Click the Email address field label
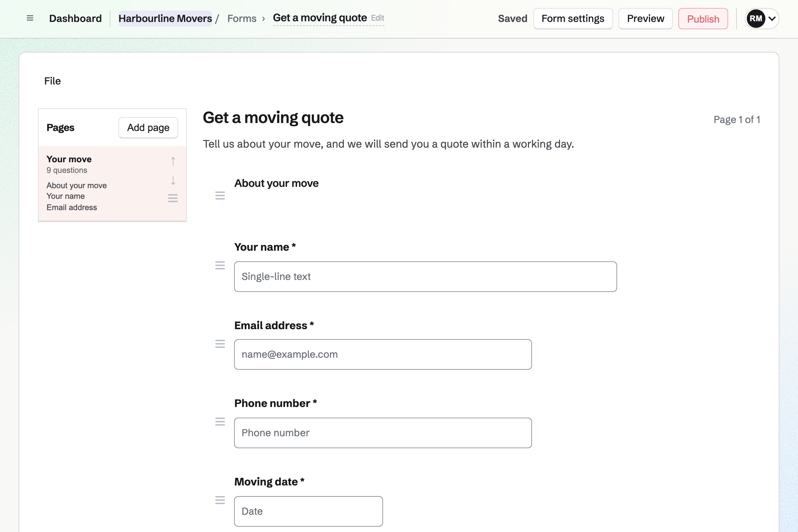The width and height of the screenshot is (798, 532). click(x=274, y=326)
